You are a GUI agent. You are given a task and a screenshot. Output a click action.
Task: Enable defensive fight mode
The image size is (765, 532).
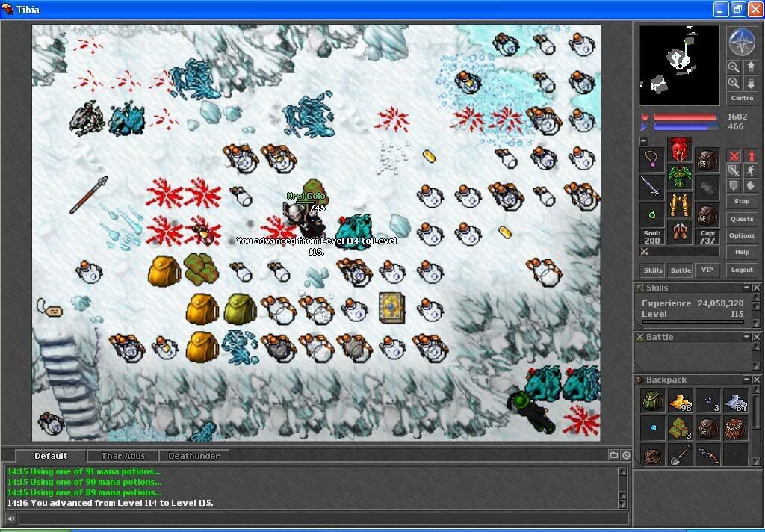coord(734,185)
